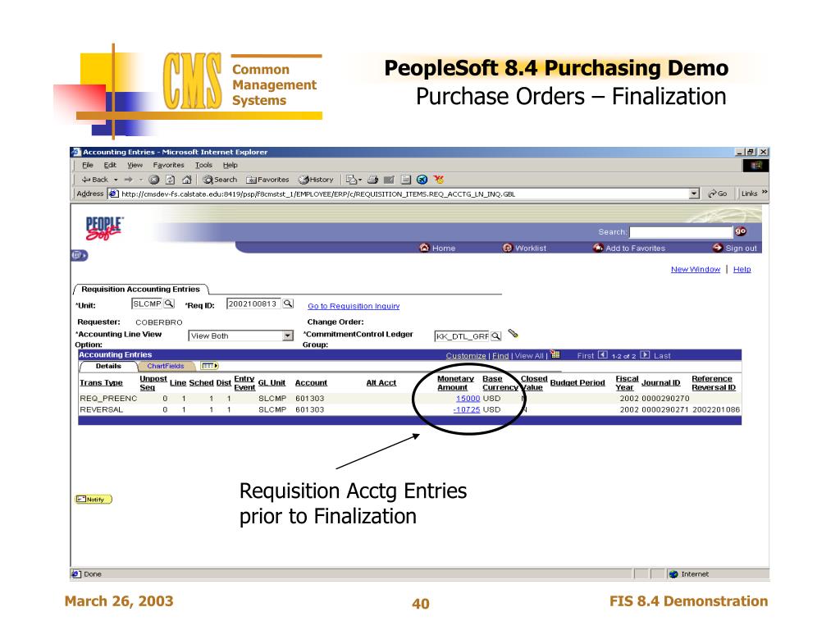Click the browser Forward arrow
The height and width of the screenshot is (630, 840).
pos(129,180)
